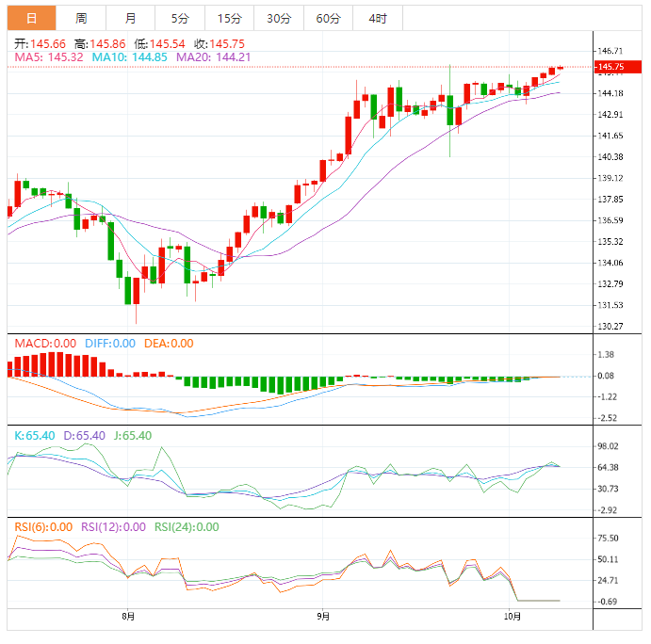Open the 15分 chart tab

click(x=229, y=18)
